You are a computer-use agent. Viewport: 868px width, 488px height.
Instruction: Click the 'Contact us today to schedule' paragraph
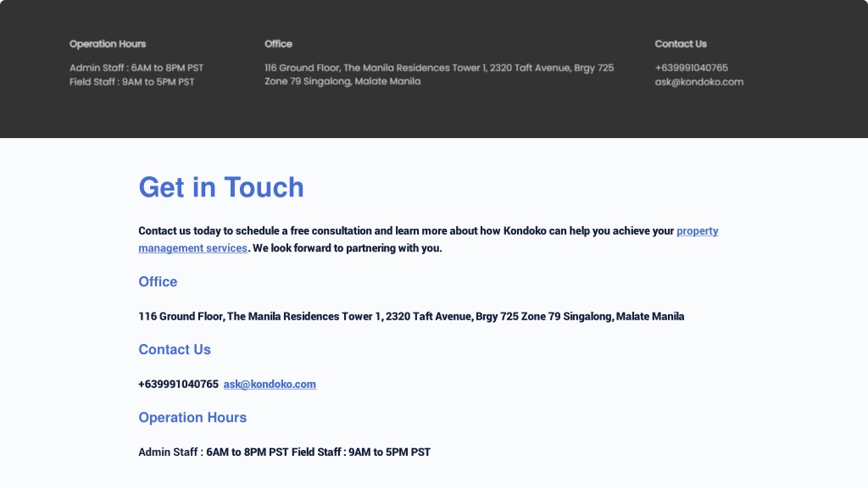(x=428, y=240)
